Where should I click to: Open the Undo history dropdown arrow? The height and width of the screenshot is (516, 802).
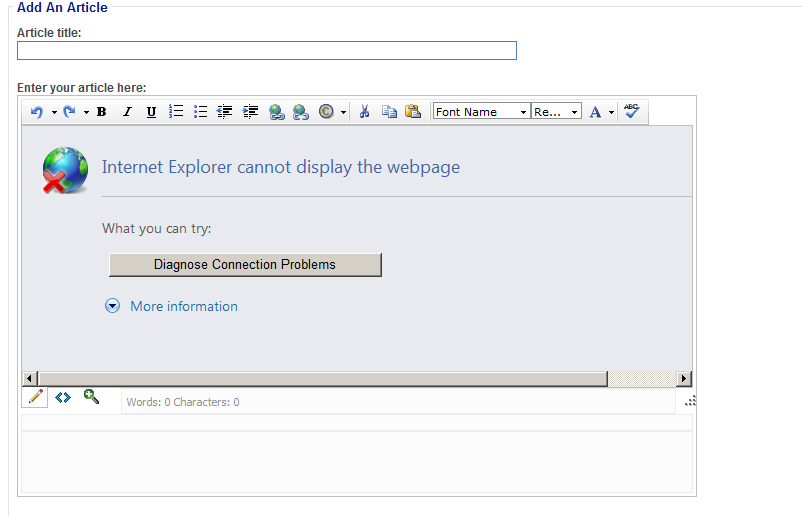(54, 113)
